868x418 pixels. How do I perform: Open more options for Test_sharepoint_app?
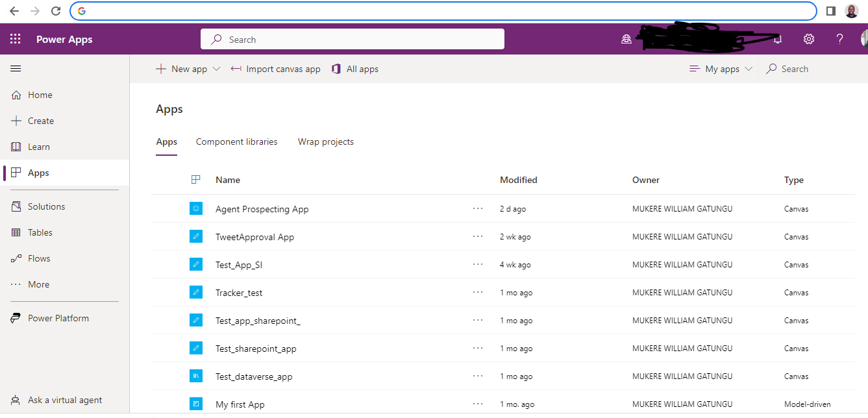pos(478,348)
